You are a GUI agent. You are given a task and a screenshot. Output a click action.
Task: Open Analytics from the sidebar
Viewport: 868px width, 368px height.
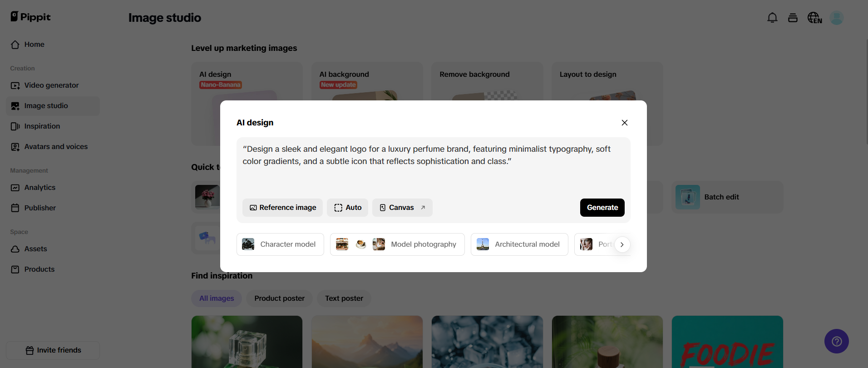[x=40, y=188]
